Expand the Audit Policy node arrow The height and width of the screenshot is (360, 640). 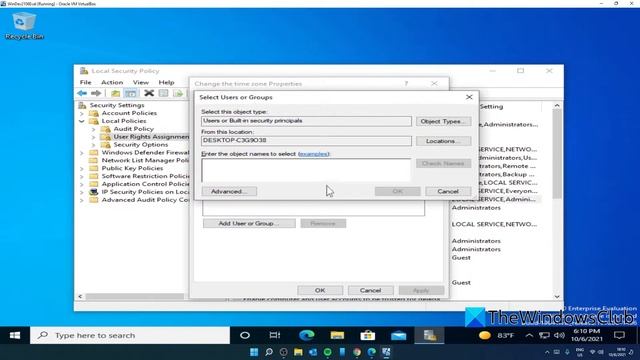click(x=93, y=129)
